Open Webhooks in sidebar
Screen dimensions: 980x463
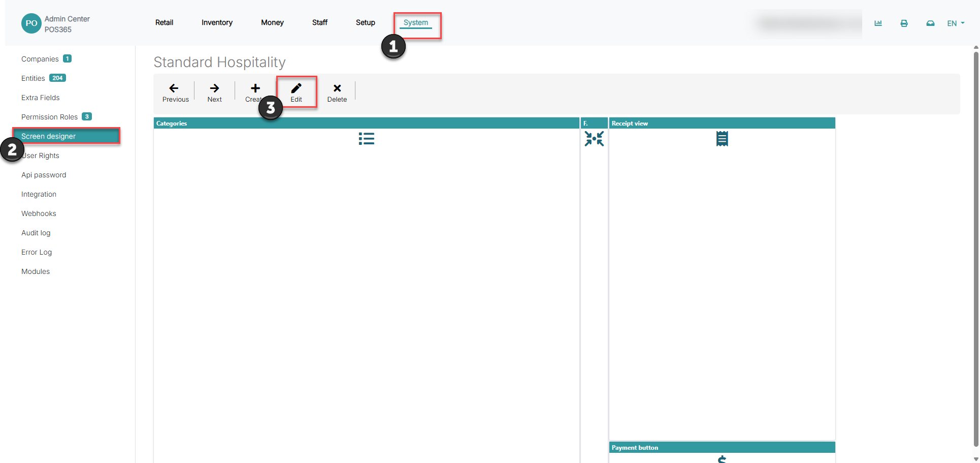[x=39, y=213]
